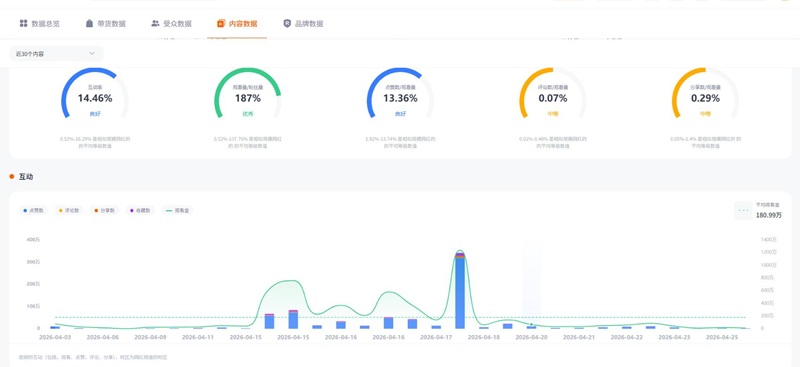Image resolution: width=800 pixels, height=367 pixels.
Task: Click the 0.29% gauge value
Action: [705, 98]
